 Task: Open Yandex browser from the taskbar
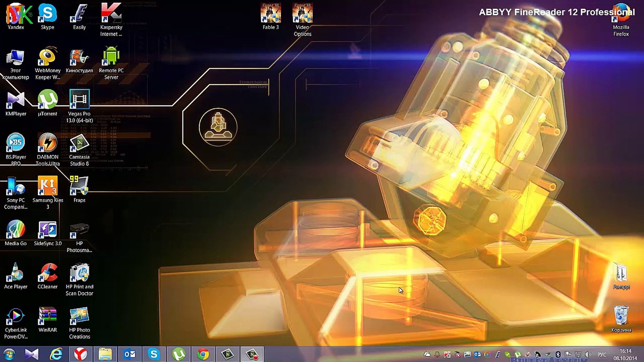pyautogui.click(x=80, y=354)
